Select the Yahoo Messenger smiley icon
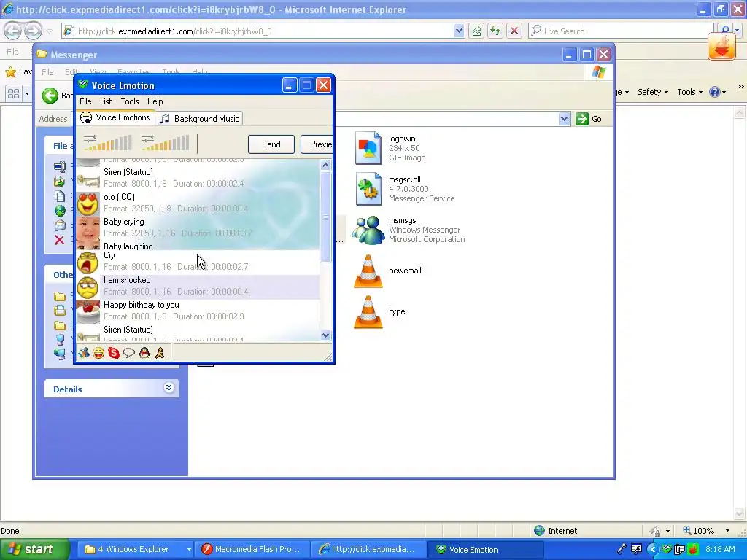The width and height of the screenshot is (747, 560). click(98, 353)
